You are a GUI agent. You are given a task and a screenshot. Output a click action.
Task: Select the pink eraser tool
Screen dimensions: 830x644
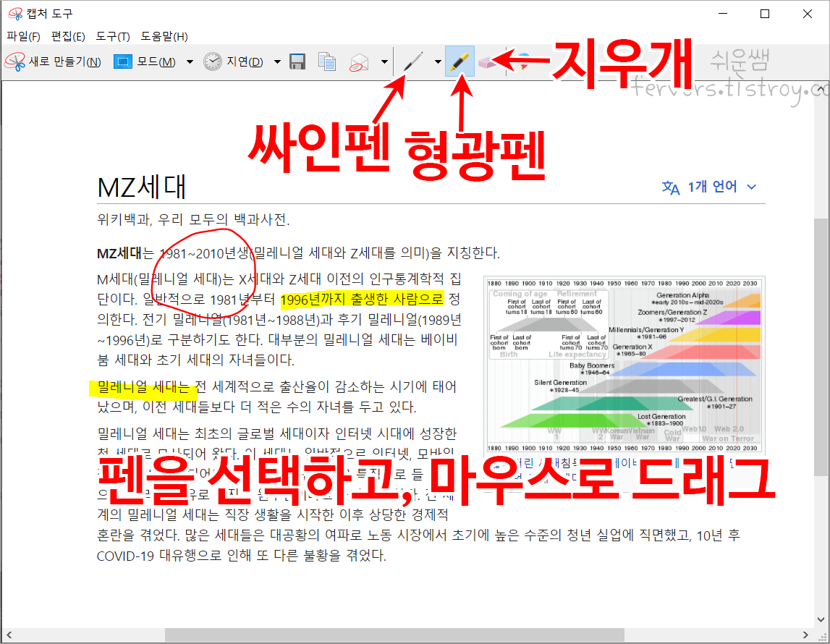487,63
